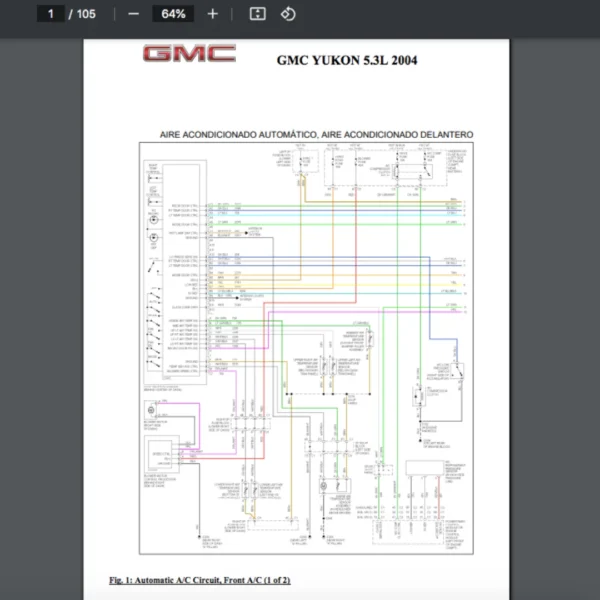
Task: Click the 64% zoom level field
Action: coord(173,14)
